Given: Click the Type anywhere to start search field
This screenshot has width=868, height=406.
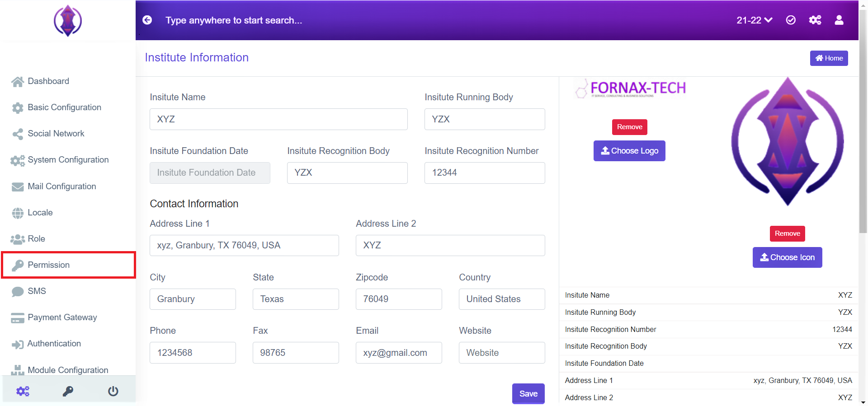Looking at the screenshot, I should pos(233,20).
